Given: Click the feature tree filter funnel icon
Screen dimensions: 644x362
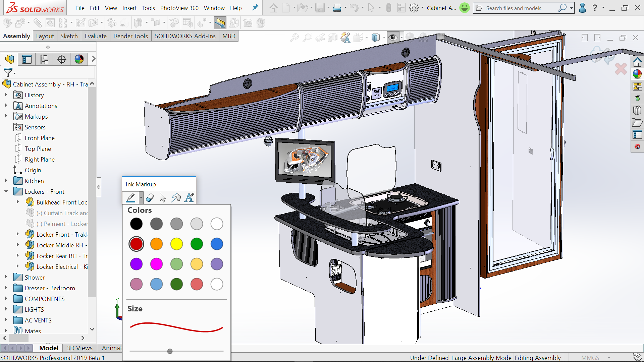Looking at the screenshot, I should [x=7, y=72].
